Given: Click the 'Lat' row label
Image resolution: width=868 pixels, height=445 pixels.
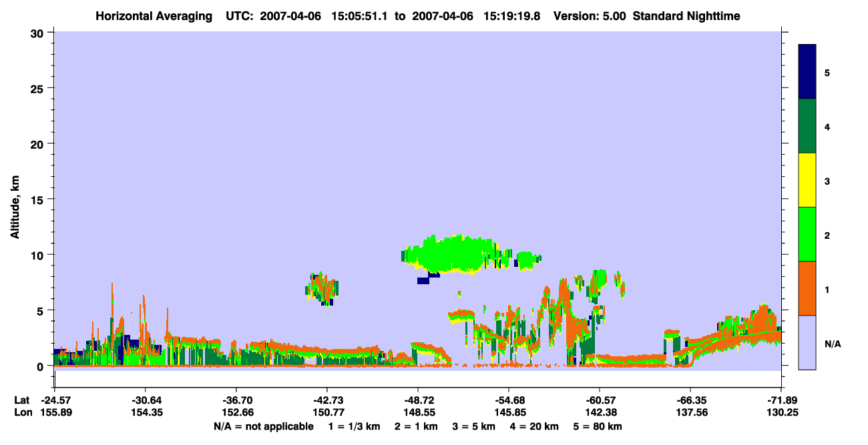Looking at the screenshot, I should coord(21,400).
